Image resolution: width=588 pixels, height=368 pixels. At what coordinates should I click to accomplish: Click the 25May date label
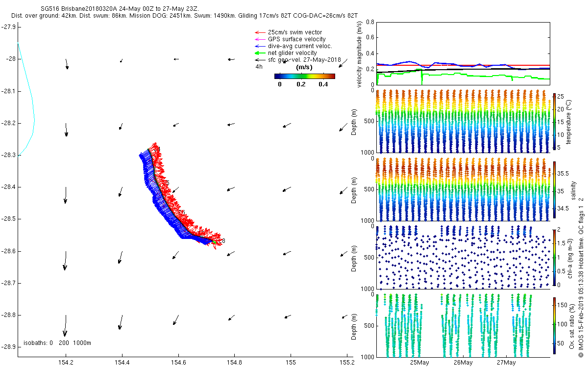[420, 363]
